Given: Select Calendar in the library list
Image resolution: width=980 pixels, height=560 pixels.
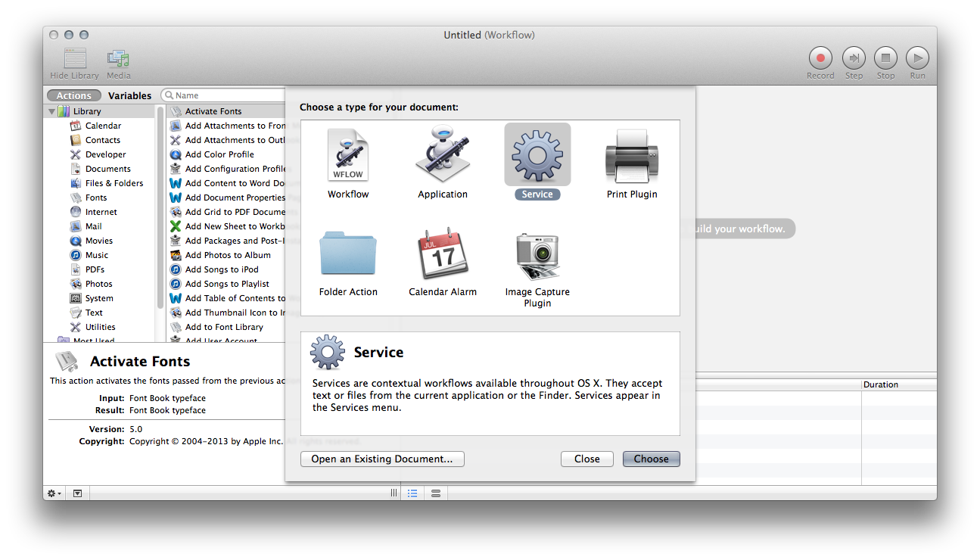Looking at the screenshot, I should 102,126.
